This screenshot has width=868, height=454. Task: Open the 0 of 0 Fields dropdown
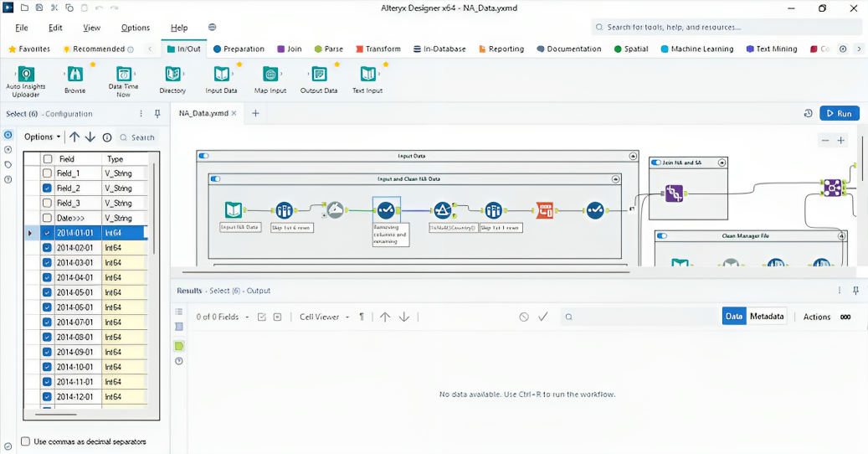[223, 317]
